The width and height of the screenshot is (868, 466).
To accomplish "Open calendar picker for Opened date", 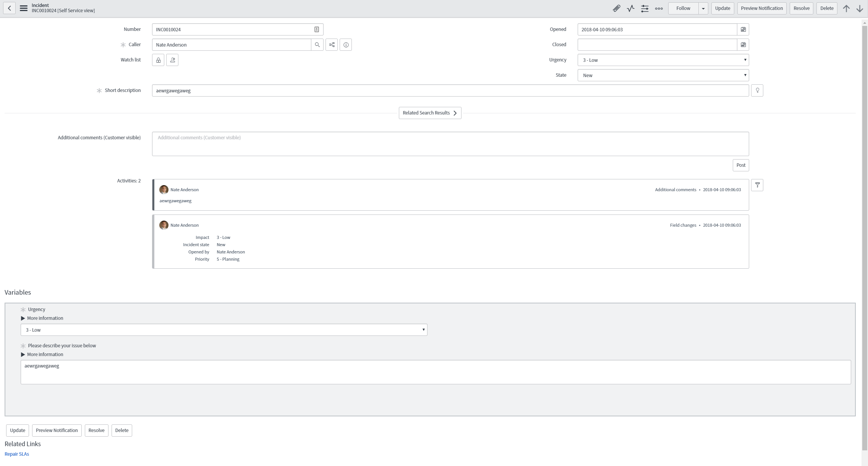I will (x=743, y=29).
